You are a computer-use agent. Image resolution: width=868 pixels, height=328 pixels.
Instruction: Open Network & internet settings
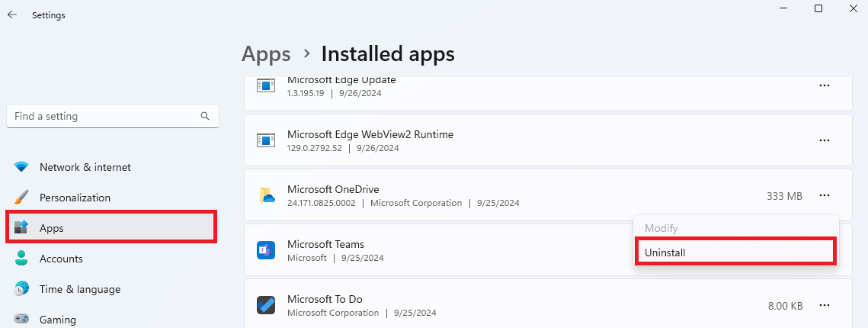85,167
